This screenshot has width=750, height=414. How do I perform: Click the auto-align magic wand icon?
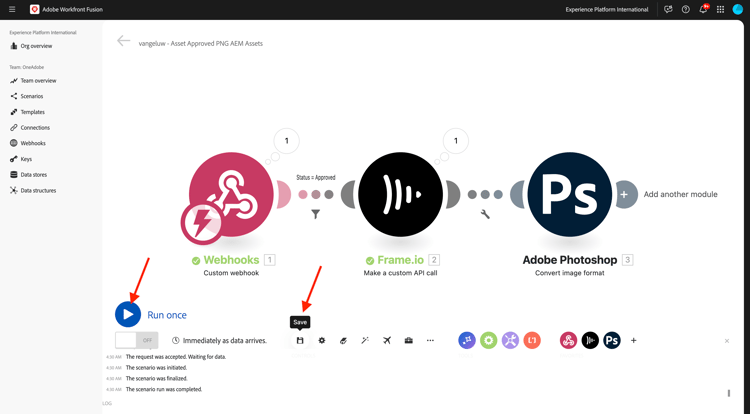pyautogui.click(x=365, y=340)
